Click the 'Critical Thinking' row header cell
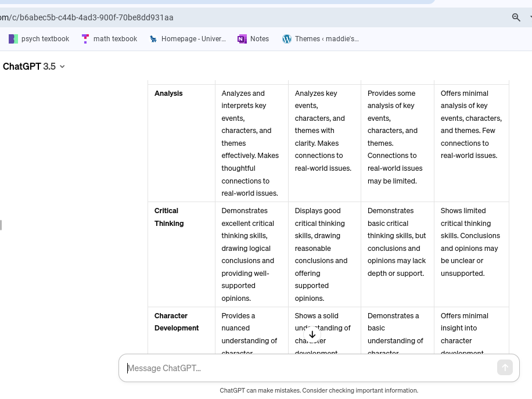This screenshot has height=399, width=532. click(182, 254)
